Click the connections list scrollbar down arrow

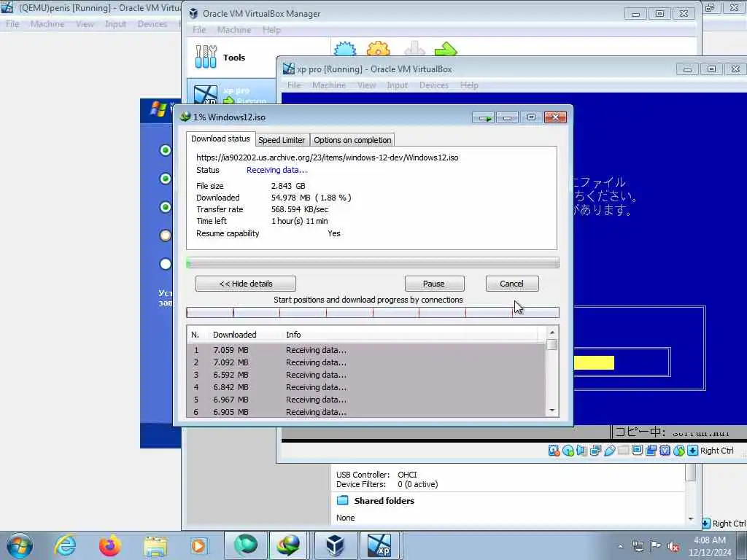(552, 411)
